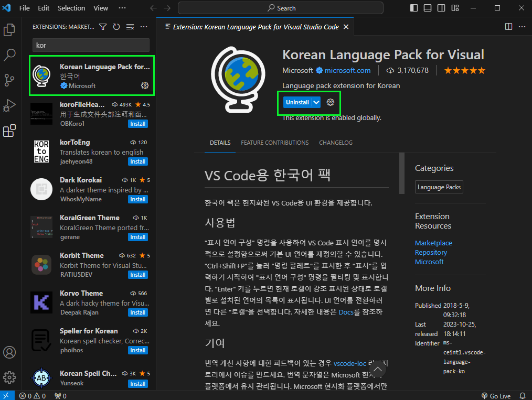This screenshot has width=532, height=400.
Task: Select the Details tab
Action: pyautogui.click(x=220, y=143)
